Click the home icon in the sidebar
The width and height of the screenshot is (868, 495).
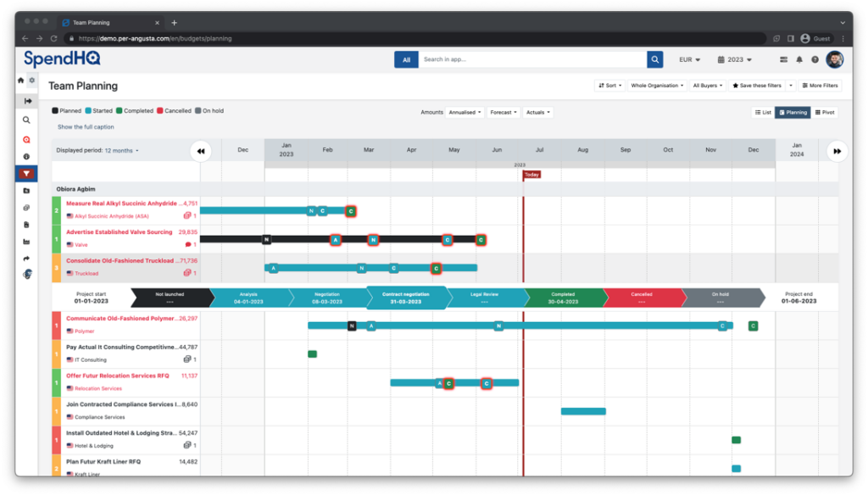(21, 81)
